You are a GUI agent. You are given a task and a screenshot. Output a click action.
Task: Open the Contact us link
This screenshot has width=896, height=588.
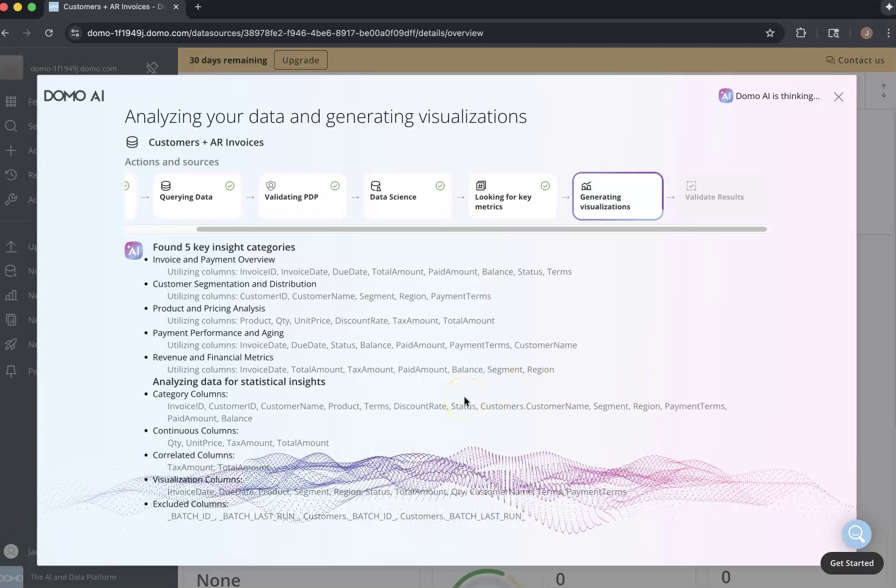coord(855,60)
